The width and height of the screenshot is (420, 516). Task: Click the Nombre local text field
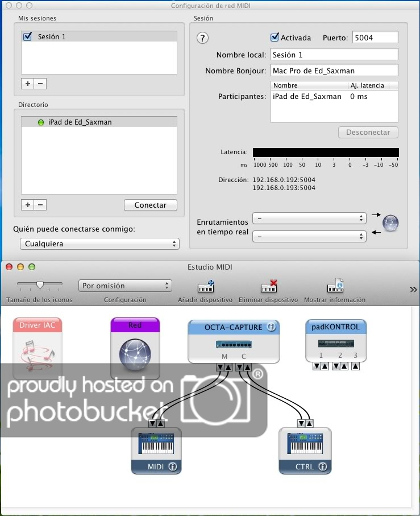coord(334,54)
